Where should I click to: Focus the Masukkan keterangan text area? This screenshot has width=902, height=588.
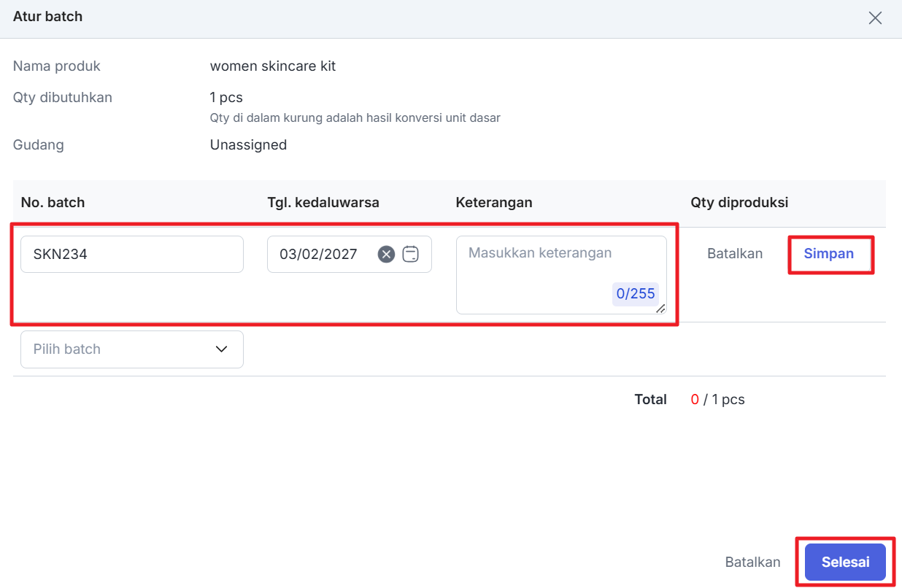(561, 275)
